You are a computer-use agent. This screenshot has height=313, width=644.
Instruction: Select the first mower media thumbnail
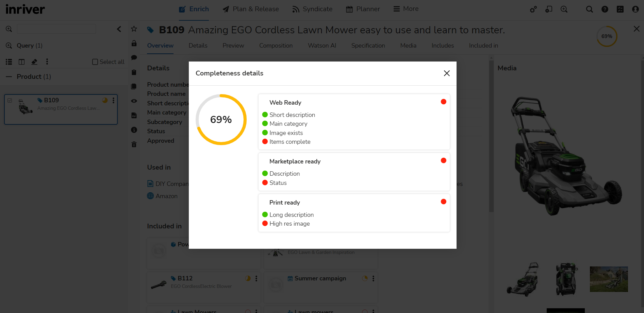(523, 279)
